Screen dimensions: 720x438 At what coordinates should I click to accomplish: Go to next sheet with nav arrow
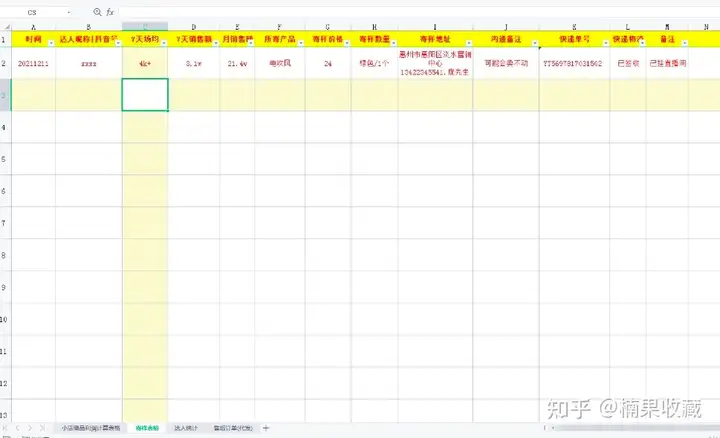[x=30, y=428]
